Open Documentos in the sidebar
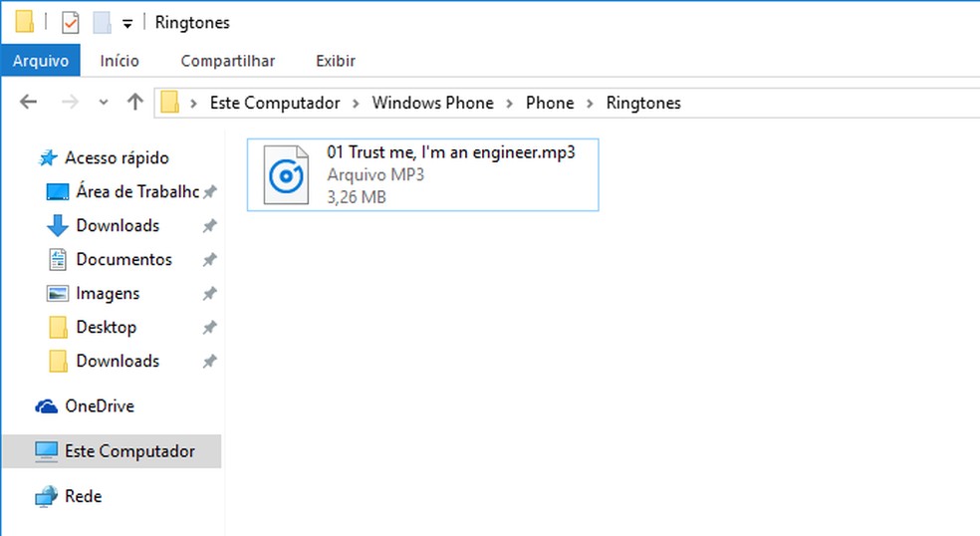This screenshot has height=536, width=980. 123,259
